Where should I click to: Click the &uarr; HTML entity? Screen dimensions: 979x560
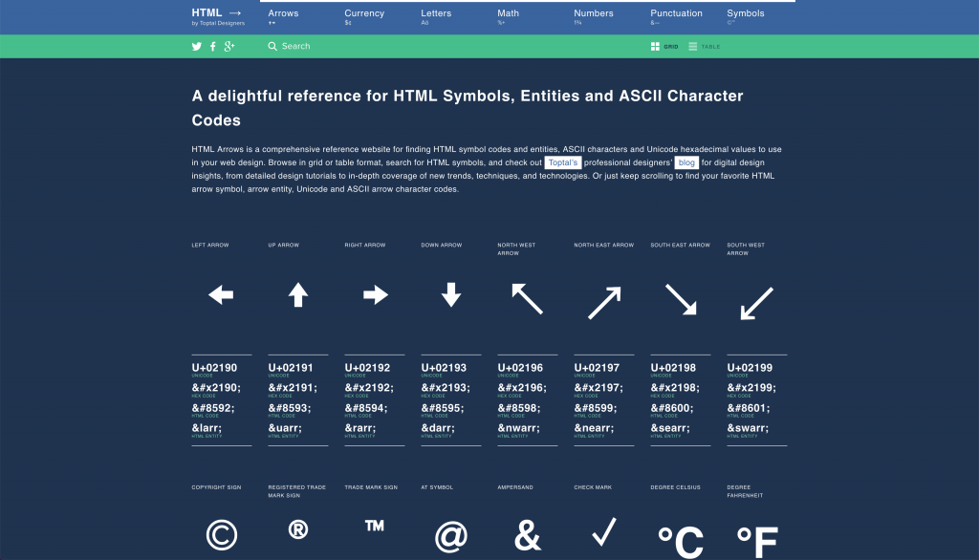pyautogui.click(x=285, y=428)
